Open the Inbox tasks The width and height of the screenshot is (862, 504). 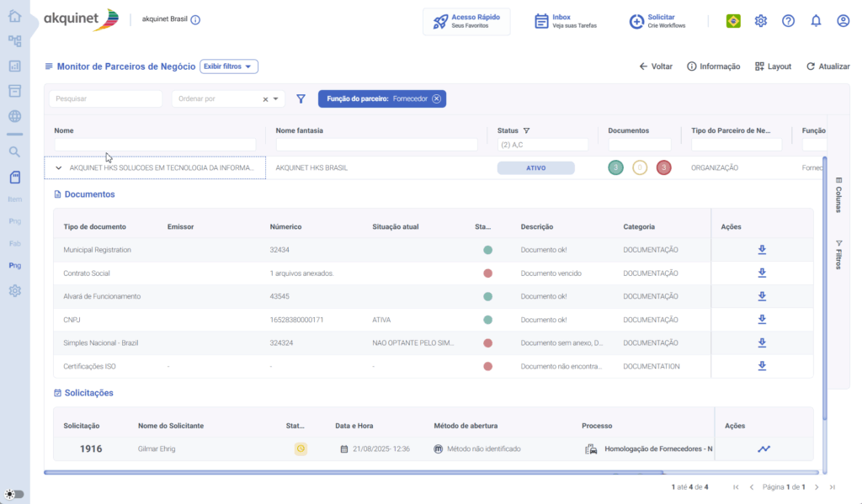(x=566, y=21)
